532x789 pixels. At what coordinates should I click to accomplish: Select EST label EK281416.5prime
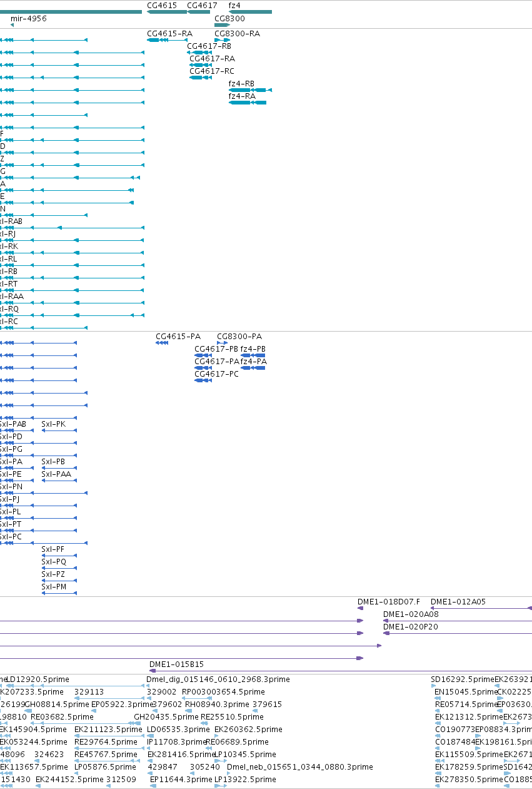(181, 755)
